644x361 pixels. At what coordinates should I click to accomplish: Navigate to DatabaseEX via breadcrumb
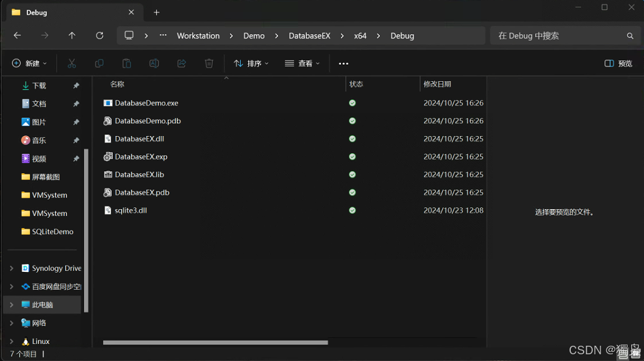coord(309,35)
